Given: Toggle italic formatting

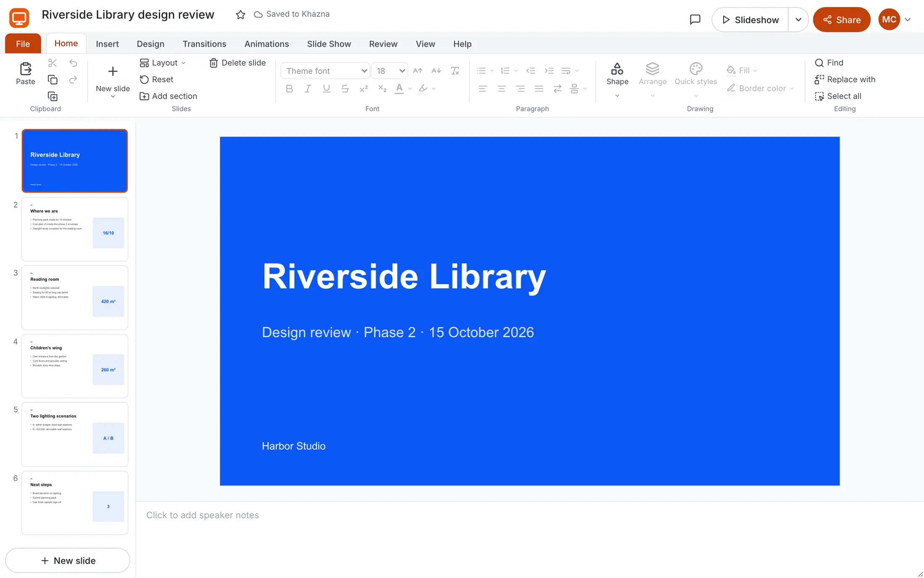Looking at the screenshot, I should 308,89.
